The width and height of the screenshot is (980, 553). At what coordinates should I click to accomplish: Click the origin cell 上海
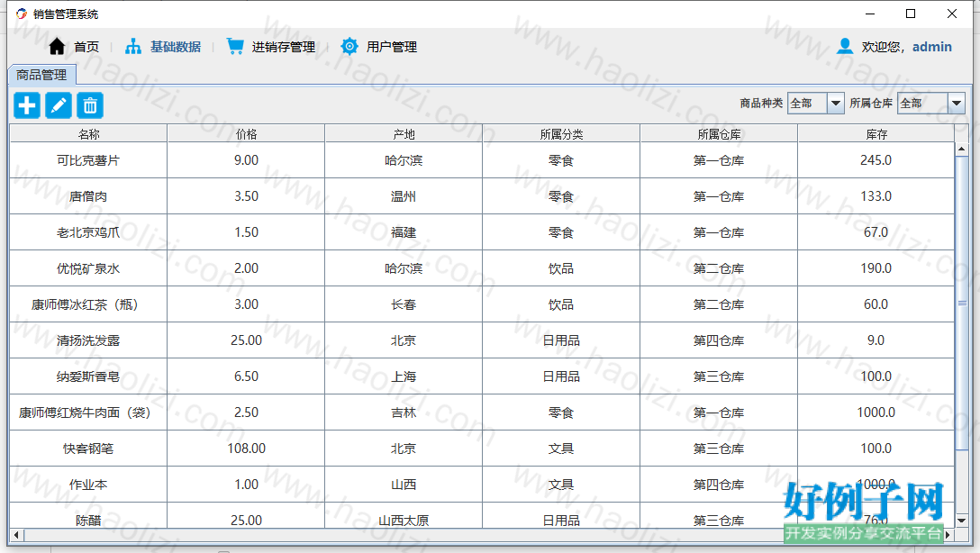(404, 376)
